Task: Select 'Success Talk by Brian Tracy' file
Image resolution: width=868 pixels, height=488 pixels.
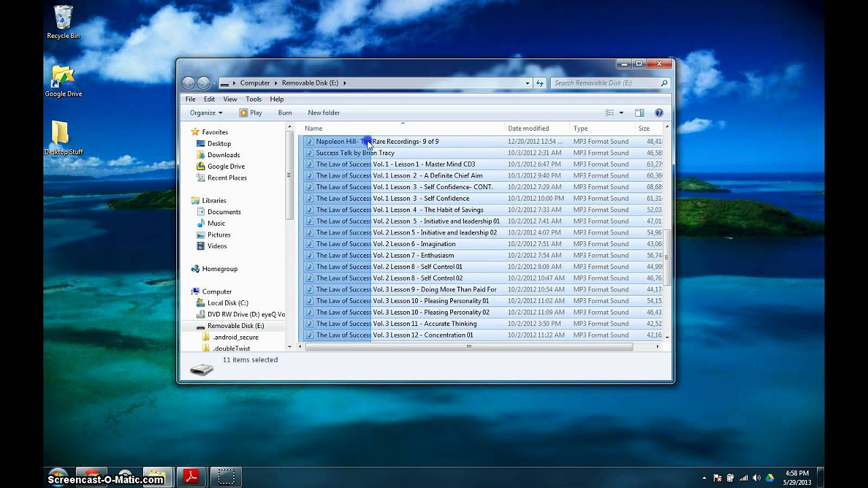Action: pyautogui.click(x=355, y=153)
